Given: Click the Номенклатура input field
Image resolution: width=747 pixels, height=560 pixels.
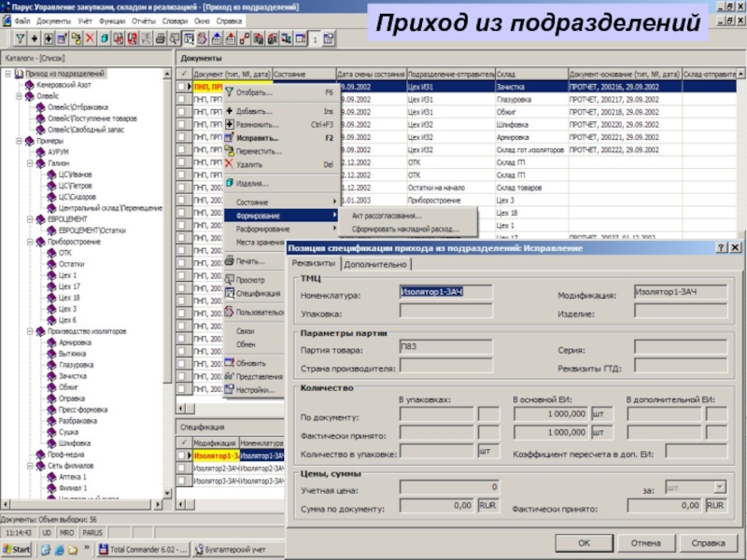Looking at the screenshot, I should tap(432, 293).
